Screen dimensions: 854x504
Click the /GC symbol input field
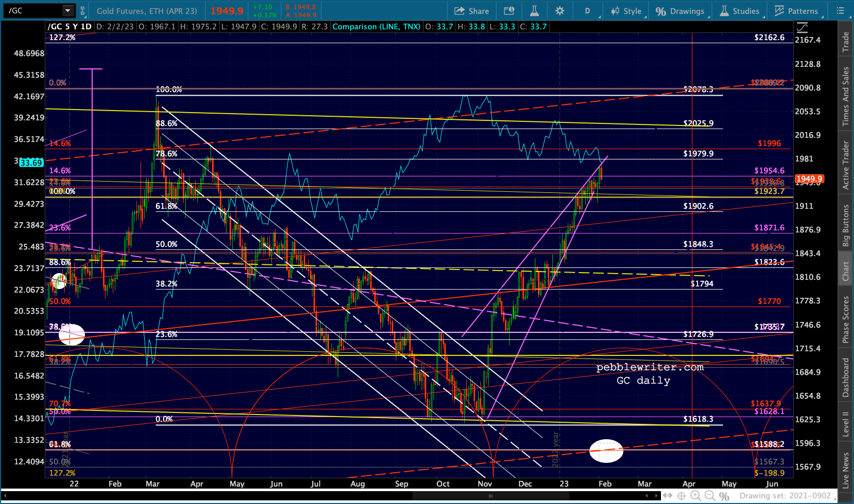tap(33, 10)
